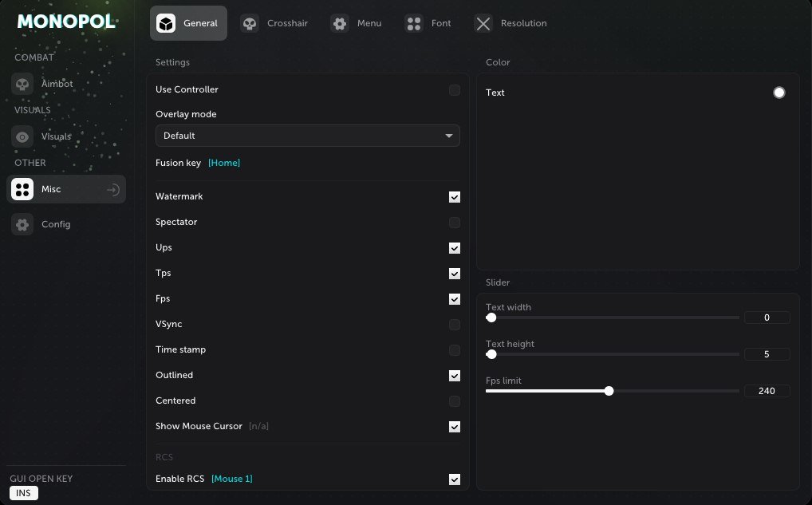Click the MONOPOL logo
Screen dimensions: 812x505
66,22
